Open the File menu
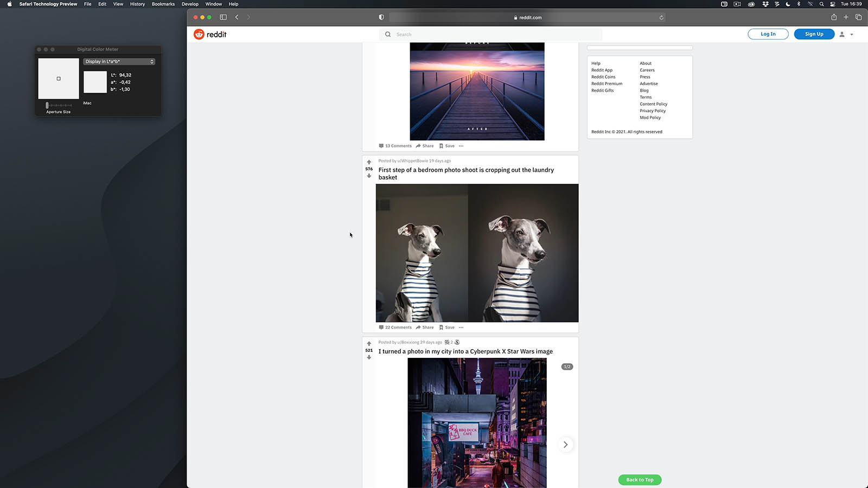The height and width of the screenshot is (488, 868). 87,4
